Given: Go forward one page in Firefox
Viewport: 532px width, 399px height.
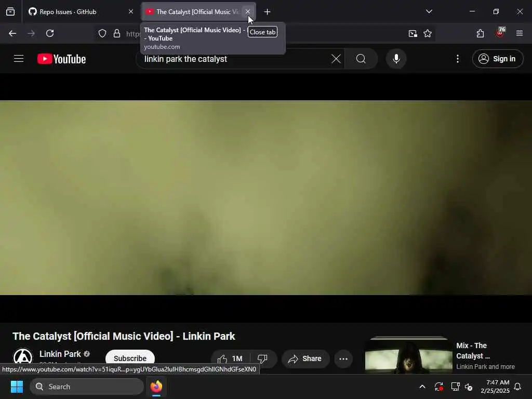Looking at the screenshot, I should [31, 33].
